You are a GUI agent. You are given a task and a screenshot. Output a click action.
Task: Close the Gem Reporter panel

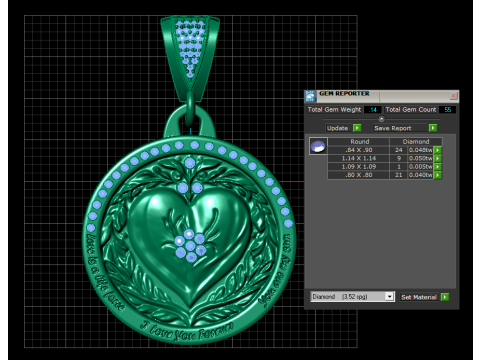click(x=453, y=96)
